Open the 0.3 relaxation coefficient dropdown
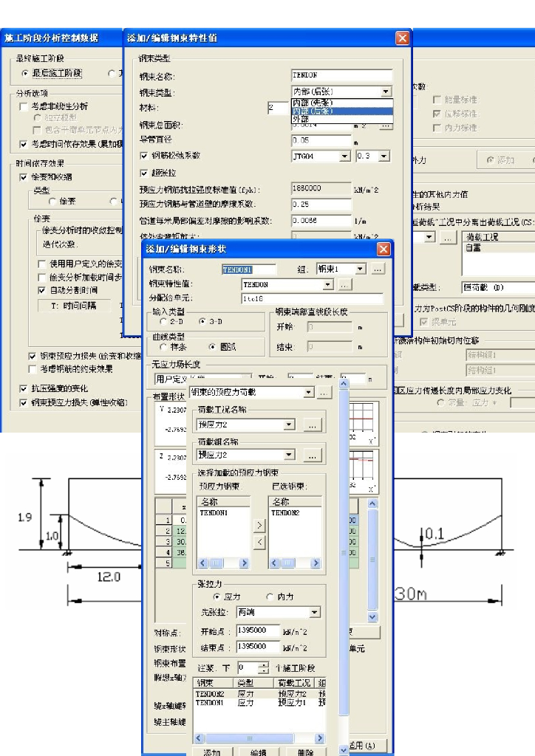This screenshot has height=756, width=535. tap(384, 157)
